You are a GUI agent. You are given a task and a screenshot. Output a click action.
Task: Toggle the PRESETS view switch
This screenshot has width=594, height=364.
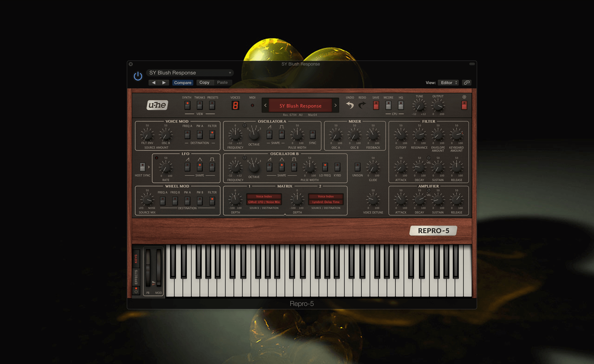coord(212,105)
